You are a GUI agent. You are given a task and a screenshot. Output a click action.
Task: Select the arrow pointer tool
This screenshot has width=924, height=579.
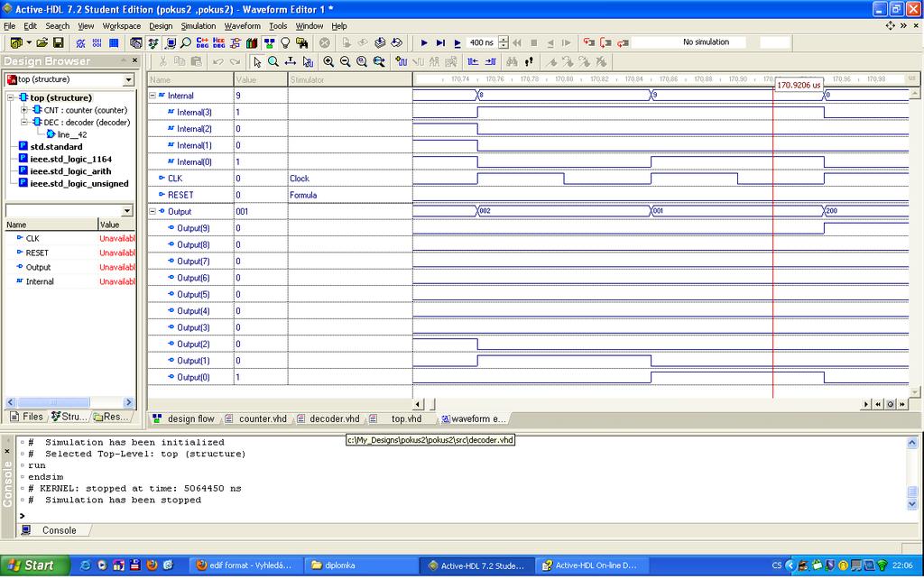257,62
